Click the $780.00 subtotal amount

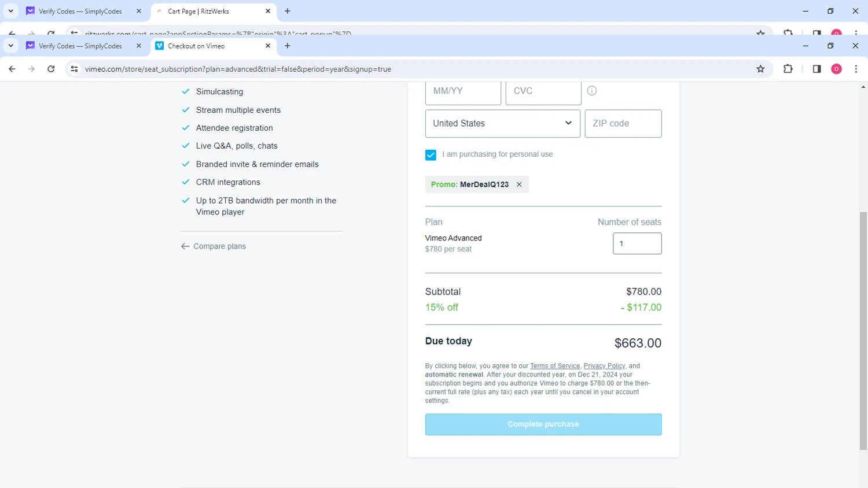point(643,291)
